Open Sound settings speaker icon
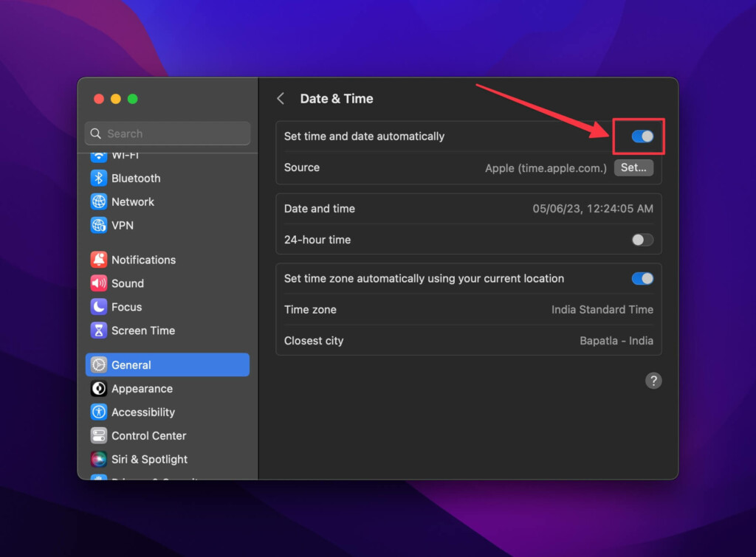 99,283
